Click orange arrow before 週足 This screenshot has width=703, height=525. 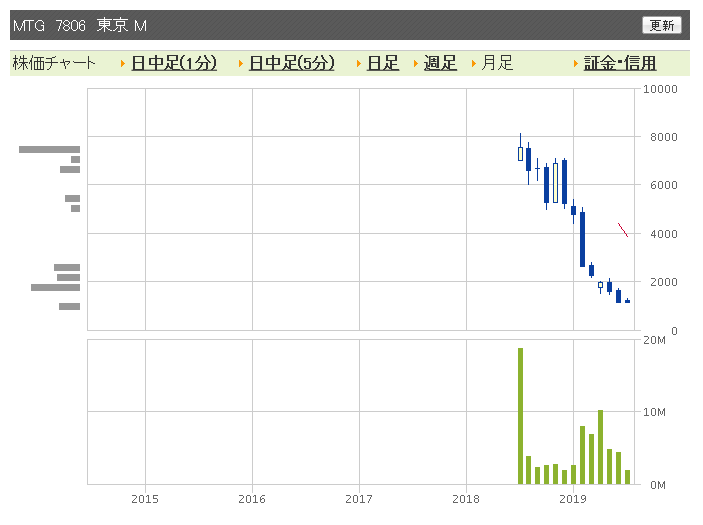[416, 64]
